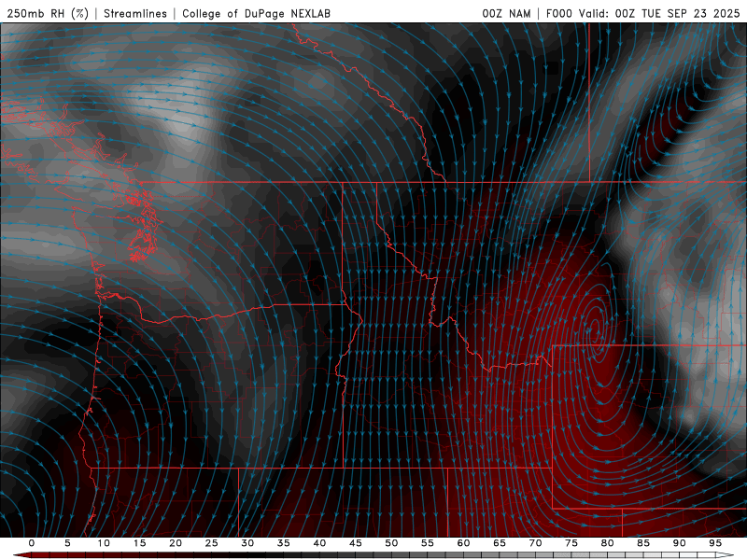Click the '45' color scale label
Screen dimensions: 747x560
point(356,543)
